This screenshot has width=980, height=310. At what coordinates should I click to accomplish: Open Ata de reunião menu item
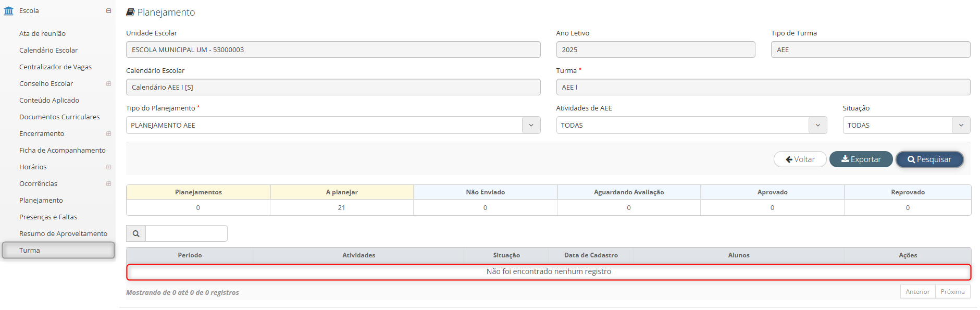tap(42, 34)
